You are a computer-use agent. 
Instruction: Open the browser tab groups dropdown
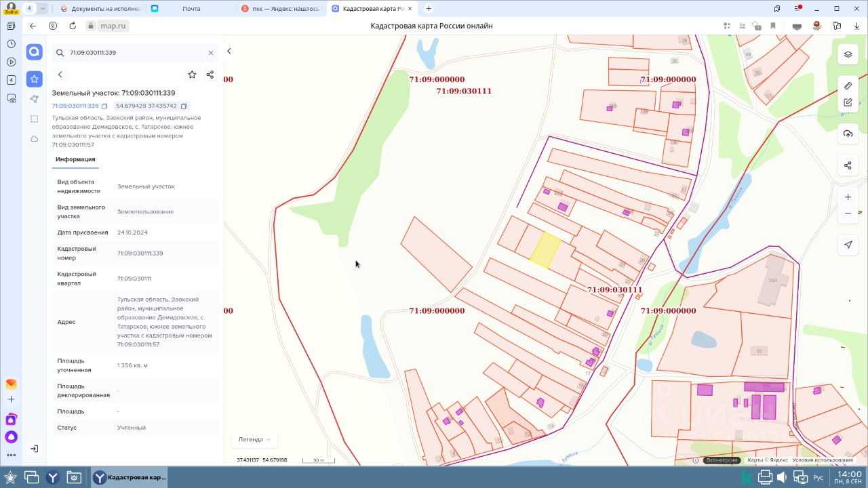pyautogui.click(x=43, y=9)
